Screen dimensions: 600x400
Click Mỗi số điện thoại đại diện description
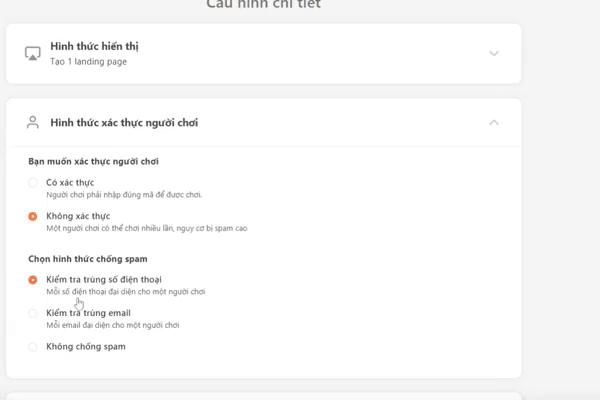coord(126,292)
